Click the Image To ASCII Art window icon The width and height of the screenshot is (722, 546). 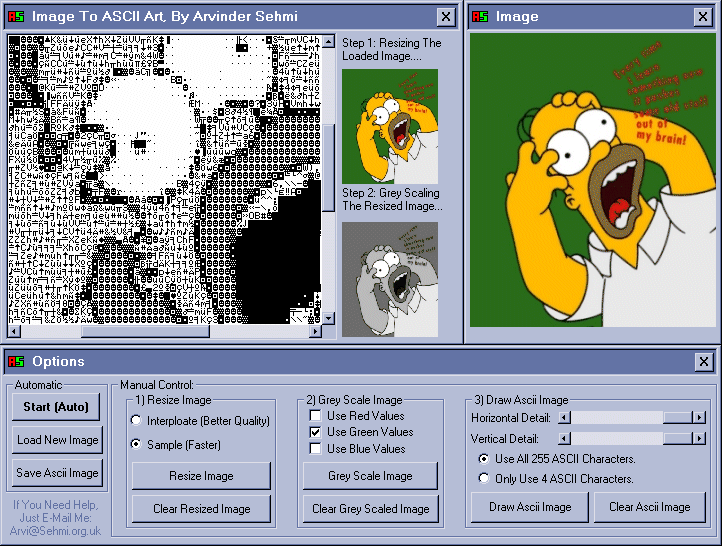click(16, 16)
